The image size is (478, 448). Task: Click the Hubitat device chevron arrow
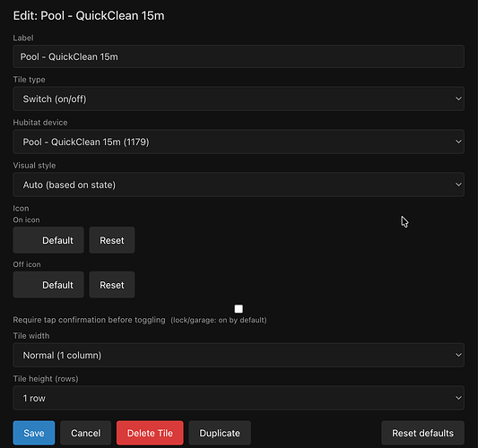point(458,142)
